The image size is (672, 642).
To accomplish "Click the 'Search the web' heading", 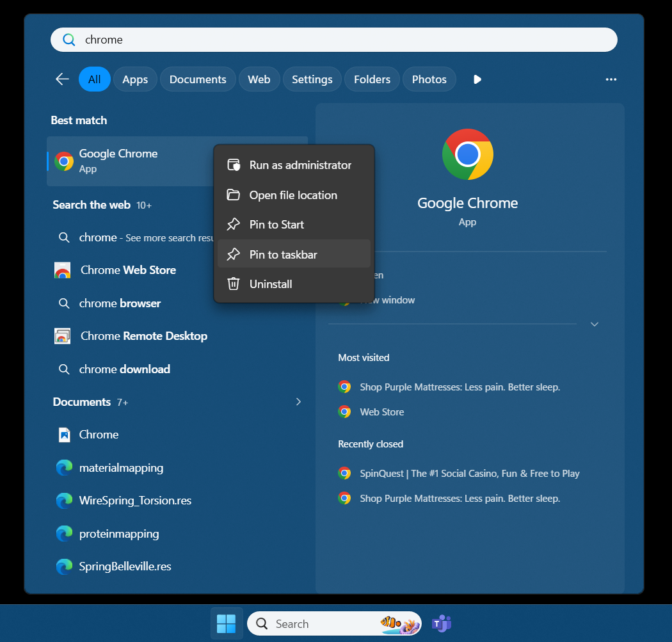I will (92, 205).
